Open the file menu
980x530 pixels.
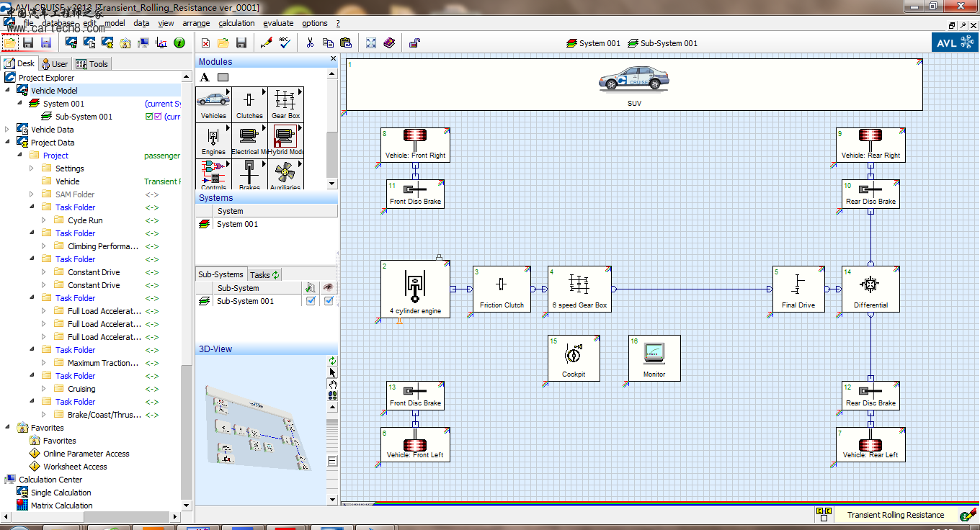pyautogui.click(x=29, y=23)
